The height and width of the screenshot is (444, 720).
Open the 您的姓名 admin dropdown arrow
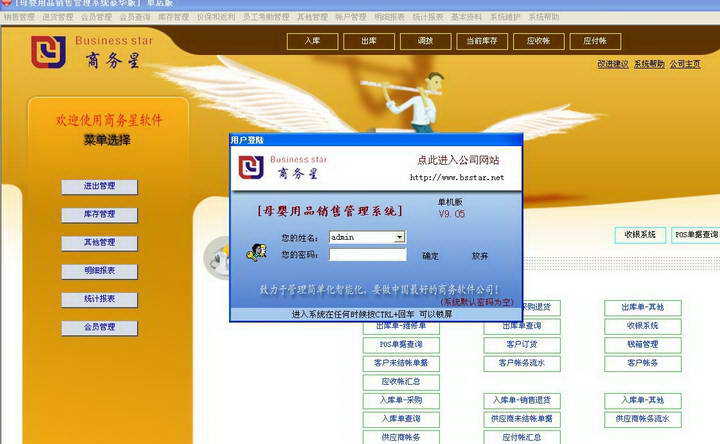click(399, 237)
